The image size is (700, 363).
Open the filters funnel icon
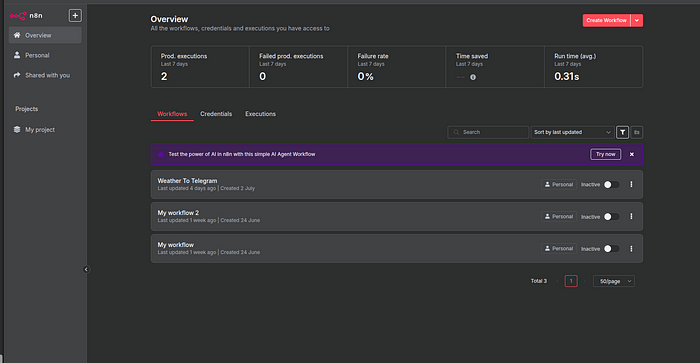click(622, 132)
